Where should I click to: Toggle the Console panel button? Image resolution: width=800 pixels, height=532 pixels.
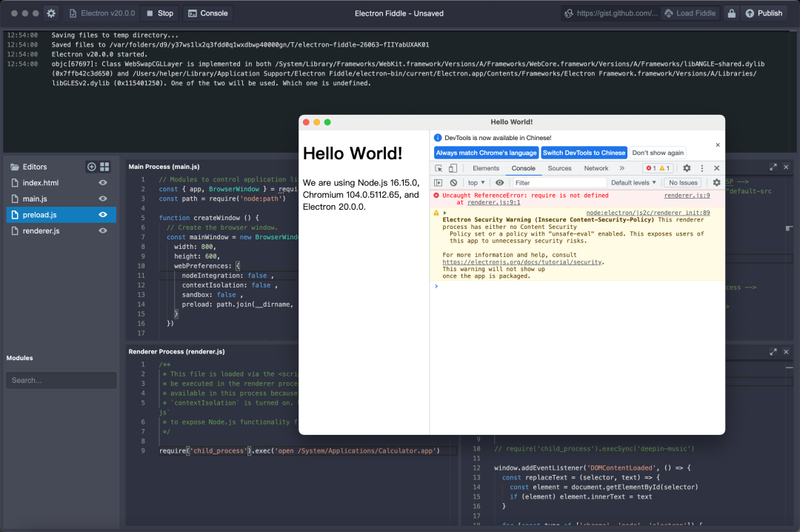[x=207, y=13]
